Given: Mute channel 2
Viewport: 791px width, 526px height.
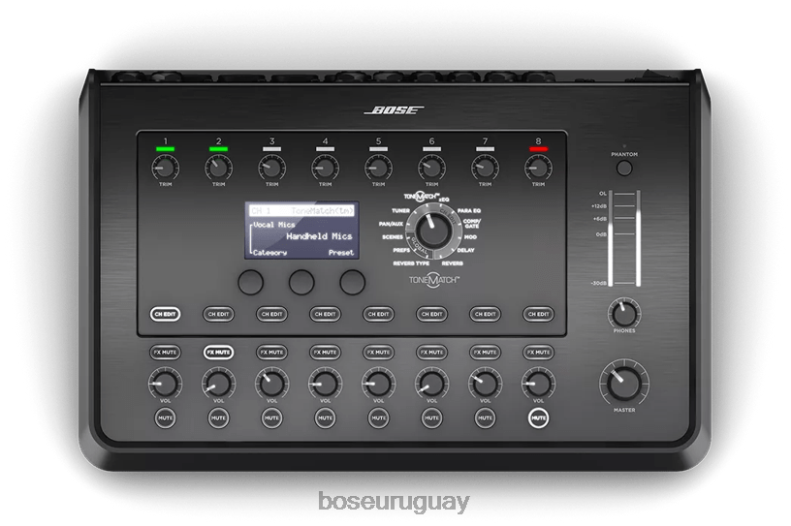Looking at the screenshot, I should [218, 418].
